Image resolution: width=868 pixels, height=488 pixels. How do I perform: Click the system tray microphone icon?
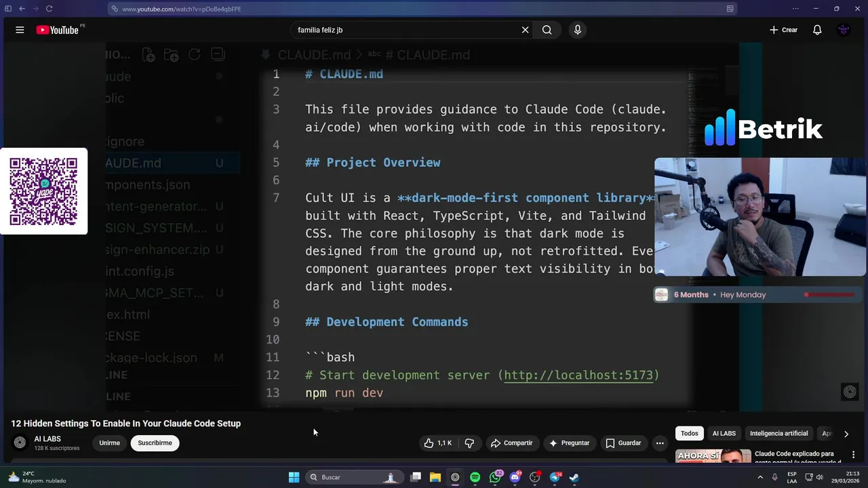click(775, 477)
